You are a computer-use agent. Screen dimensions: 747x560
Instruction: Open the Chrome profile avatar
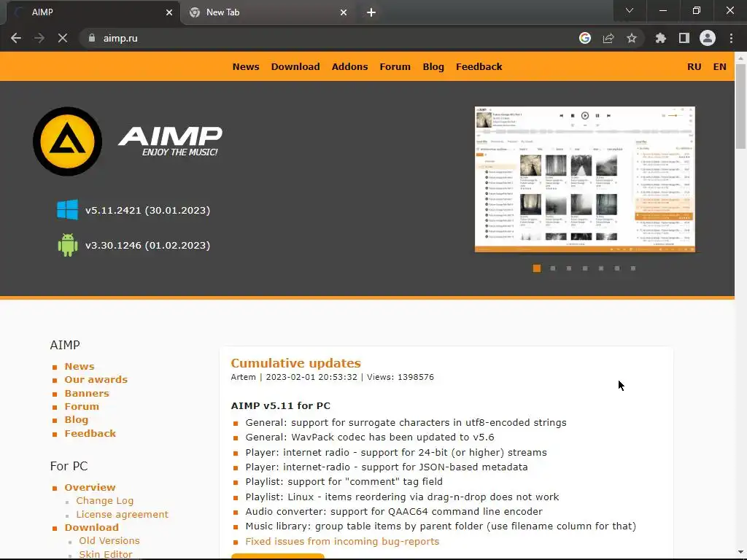(x=708, y=38)
